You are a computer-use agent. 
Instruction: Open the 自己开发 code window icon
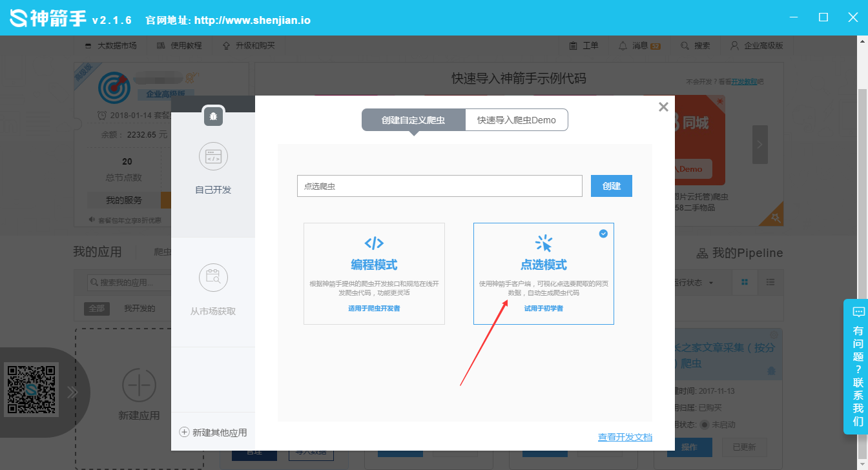pyautogui.click(x=213, y=157)
